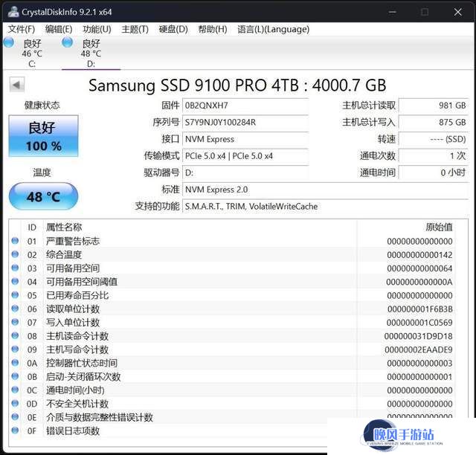Click the power on hours value 0 小时

pyautogui.click(x=434, y=172)
